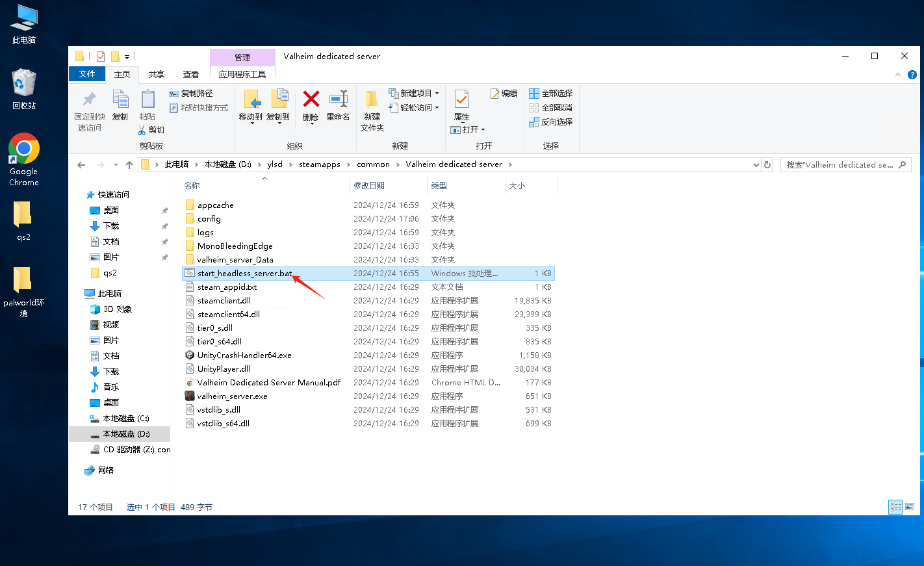Image resolution: width=924 pixels, height=566 pixels.
Task: Open the File (文件) tab
Action: point(87,74)
